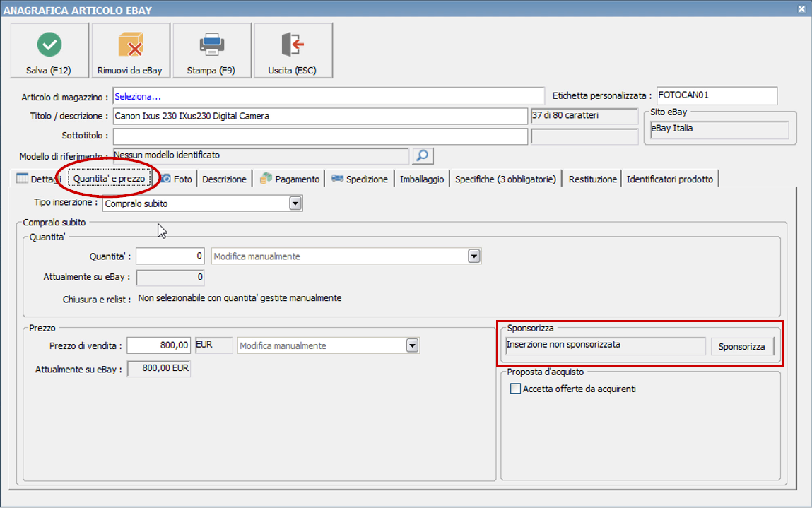This screenshot has height=508, width=812.
Task: Open the Dettagli tab
Action: pos(39,179)
